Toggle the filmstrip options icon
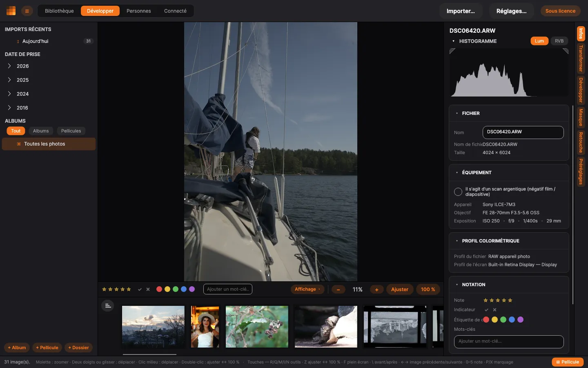Viewport: 588px width, 368px height. coord(108,306)
